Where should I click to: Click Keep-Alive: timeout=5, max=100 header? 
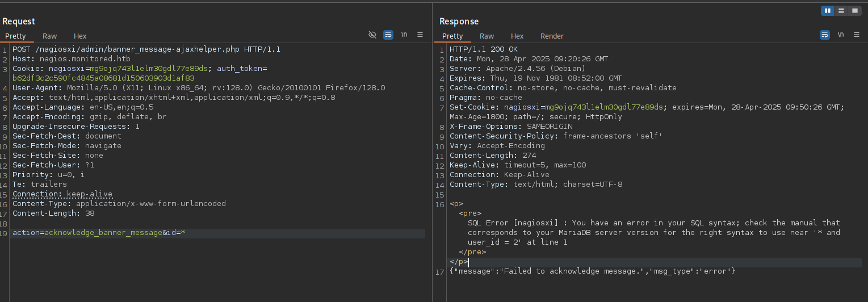[x=518, y=165]
